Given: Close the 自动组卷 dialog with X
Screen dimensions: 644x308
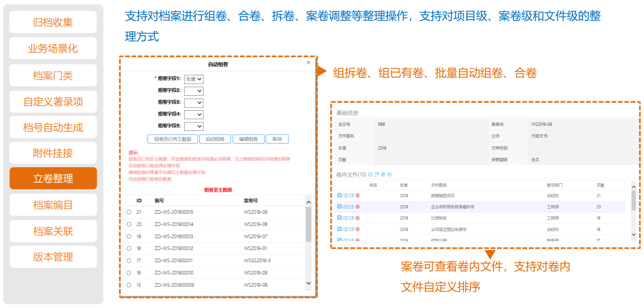Looking at the screenshot, I should click(x=308, y=63).
